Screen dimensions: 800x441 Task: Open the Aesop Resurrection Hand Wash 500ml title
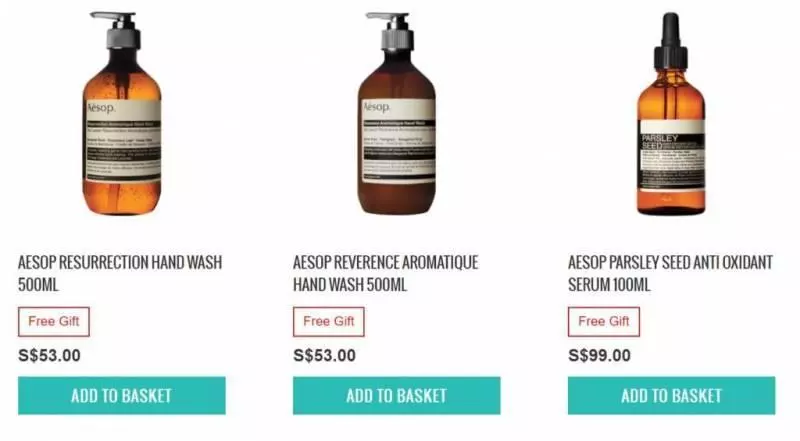coord(120,273)
